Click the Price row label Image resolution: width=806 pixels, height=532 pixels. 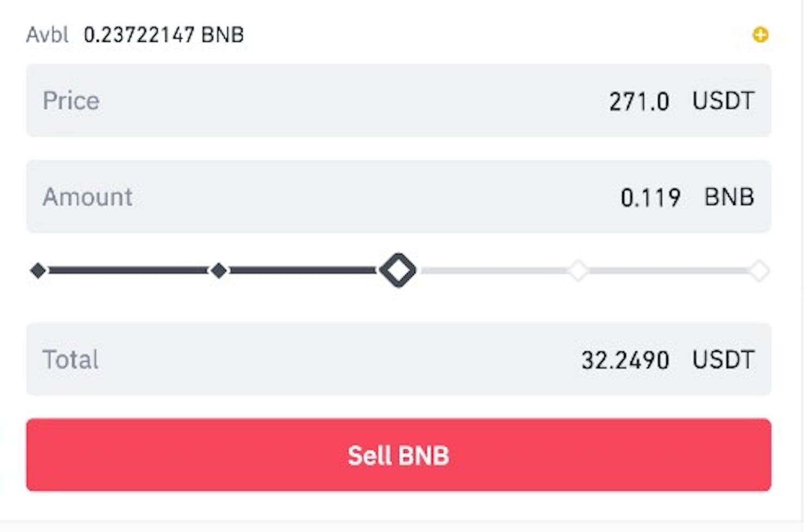71,101
